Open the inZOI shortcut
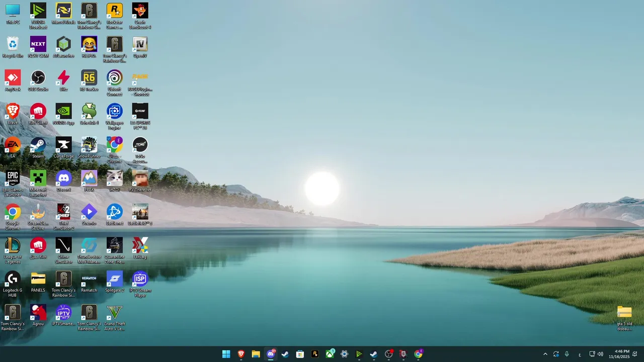 tap(114, 182)
